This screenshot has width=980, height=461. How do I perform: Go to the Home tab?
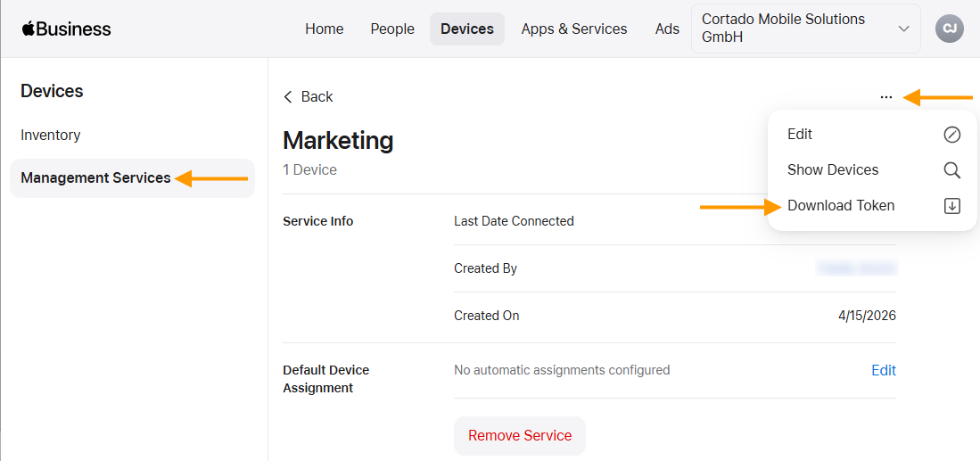pyautogui.click(x=325, y=29)
